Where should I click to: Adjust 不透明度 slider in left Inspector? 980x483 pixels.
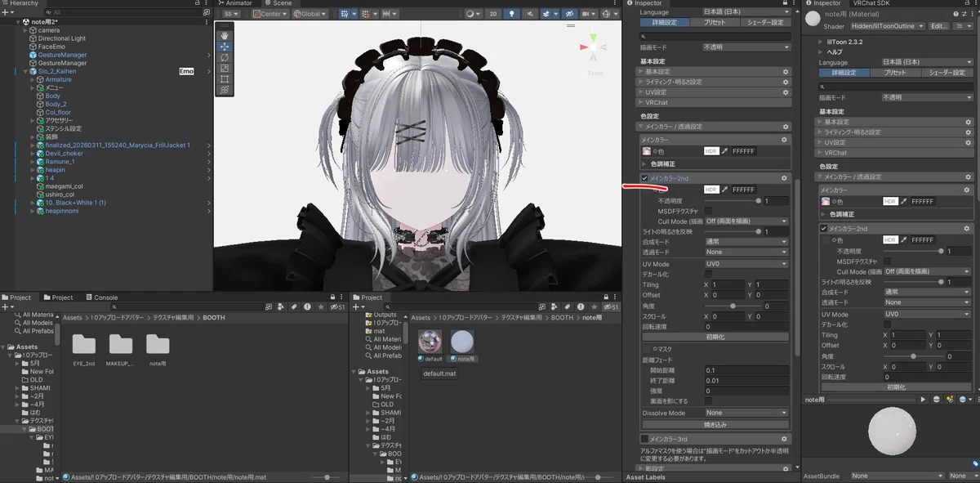click(733, 200)
